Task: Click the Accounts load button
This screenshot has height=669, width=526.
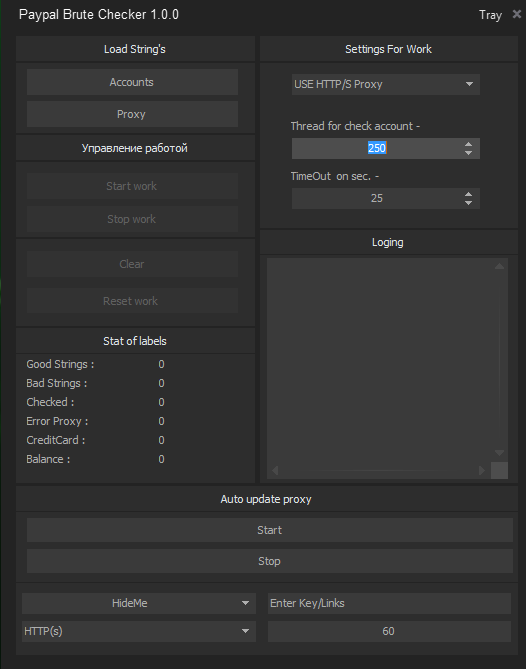Action: click(x=132, y=82)
